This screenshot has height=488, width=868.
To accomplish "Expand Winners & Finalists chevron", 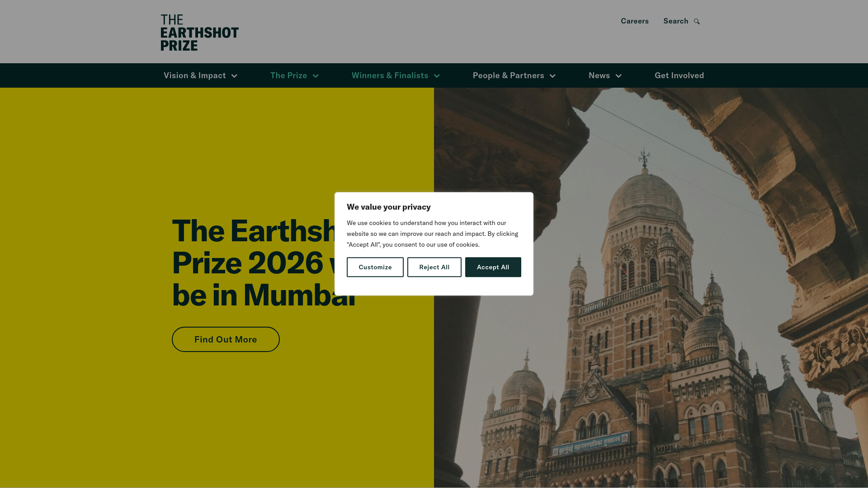I will 437,76.
